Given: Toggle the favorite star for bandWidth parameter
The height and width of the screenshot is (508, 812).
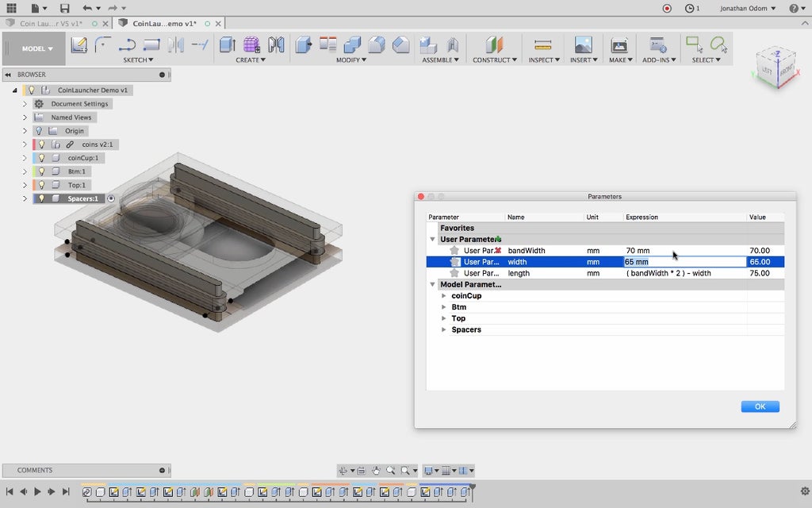Looking at the screenshot, I should click(454, 251).
